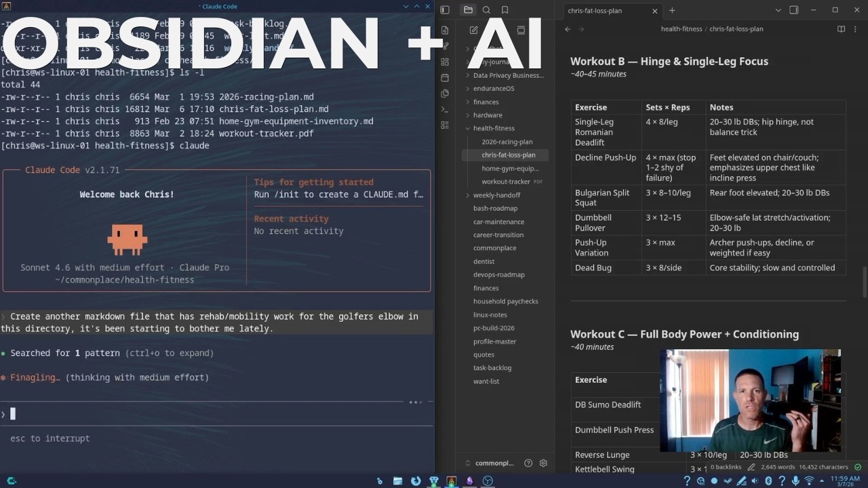Image resolution: width=868 pixels, height=488 pixels.
Task: Open Obsidian settings gear
Action: pos(543,464)
